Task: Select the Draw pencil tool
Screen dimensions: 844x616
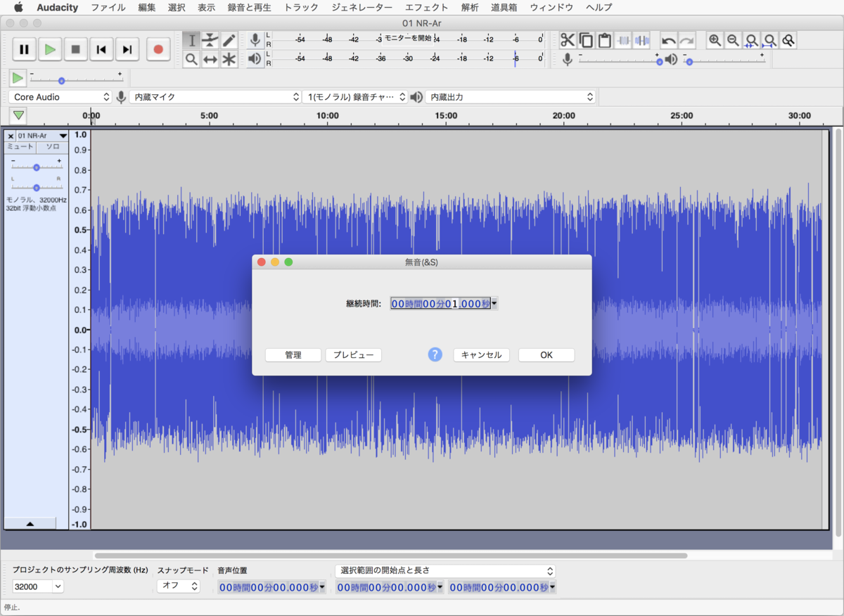Action: (x=229, y=41)
